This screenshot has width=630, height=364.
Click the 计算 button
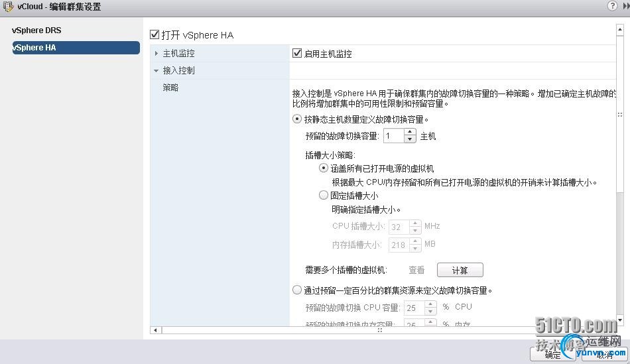[460, 270]
